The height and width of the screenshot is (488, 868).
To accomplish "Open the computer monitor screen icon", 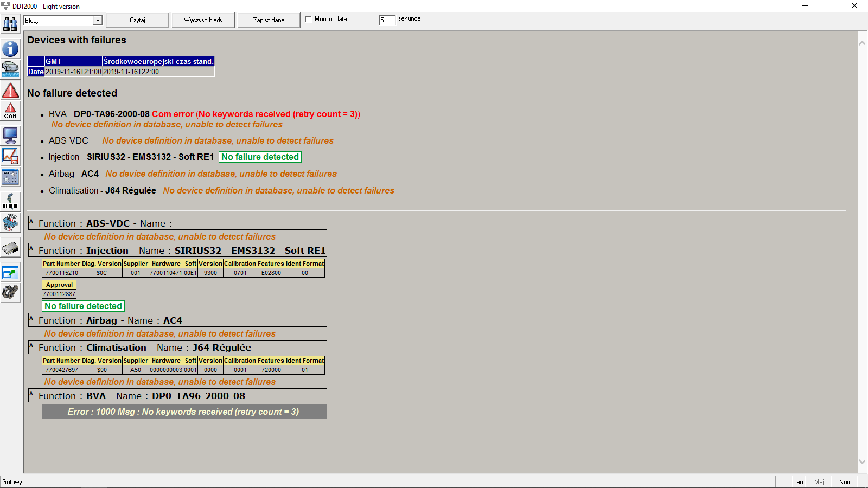I will click(x=10, y=135).
